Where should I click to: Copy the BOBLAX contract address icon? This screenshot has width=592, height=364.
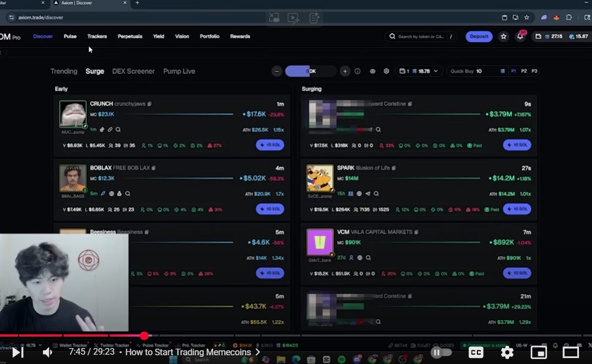[x=153, y=168]
